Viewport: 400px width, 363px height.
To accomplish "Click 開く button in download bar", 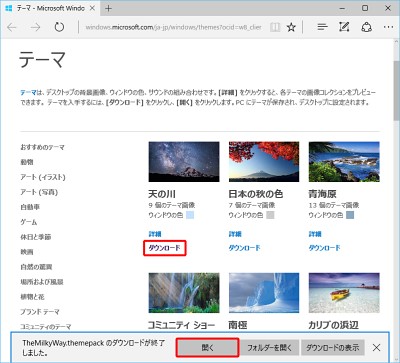I will [207, 348].
